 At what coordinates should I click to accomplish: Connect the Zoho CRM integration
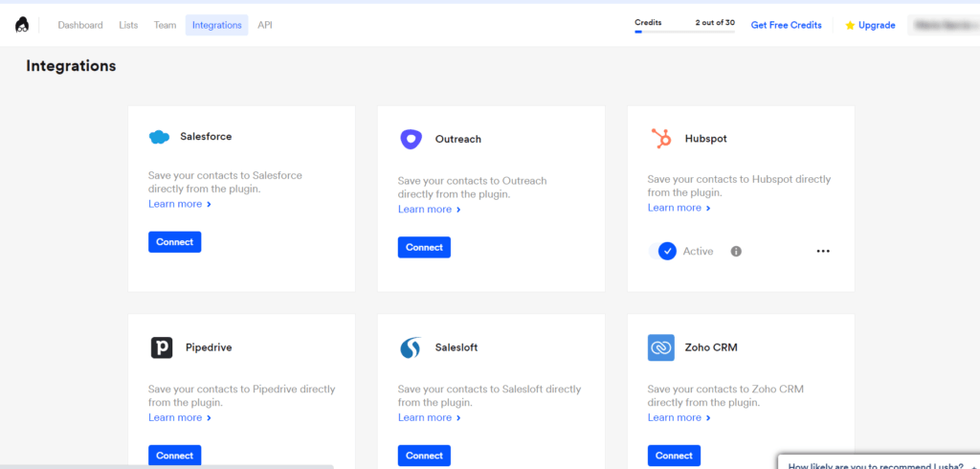point(674,456)
